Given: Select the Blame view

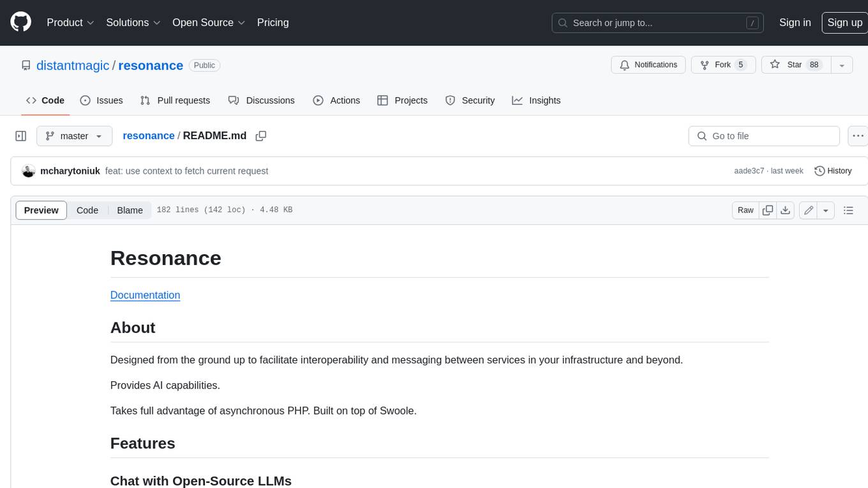Looking at the screenshot, I should (x=130, y=210).
